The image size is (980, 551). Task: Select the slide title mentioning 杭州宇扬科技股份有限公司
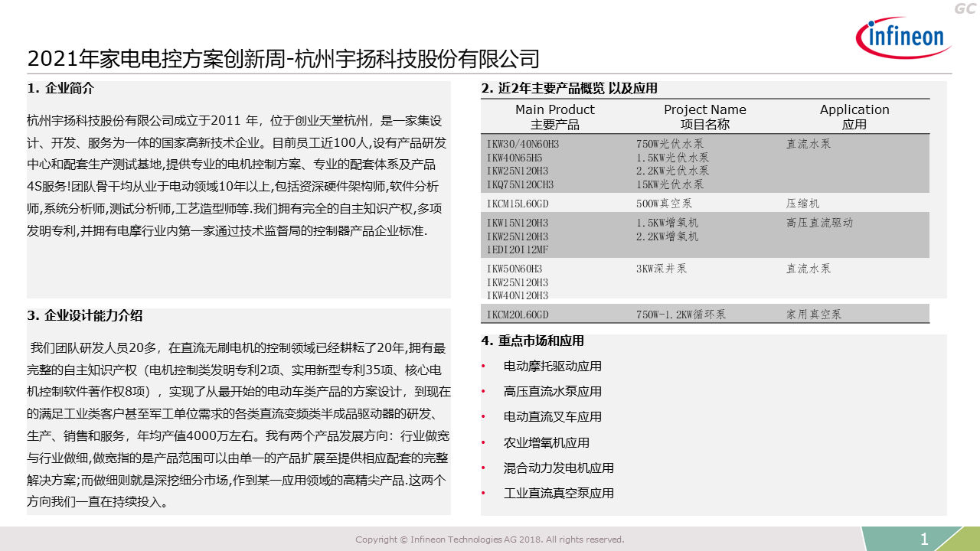click(283, 59)
